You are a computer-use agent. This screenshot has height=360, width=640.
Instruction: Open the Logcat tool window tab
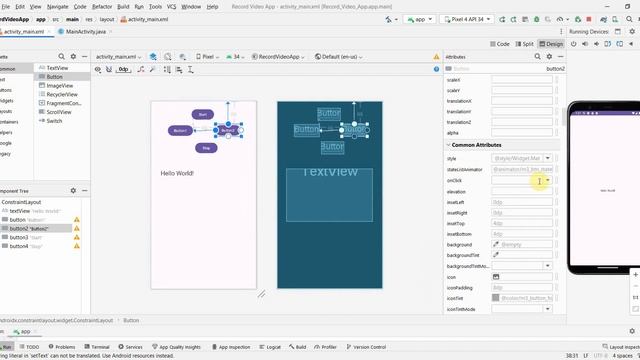pyautogui.click(x=270, y=347)
